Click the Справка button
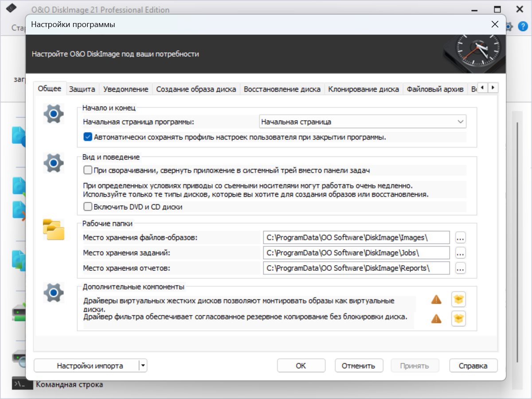Image resolution: width=532 pixels, height=399 pixels. (x=473, y=366)
